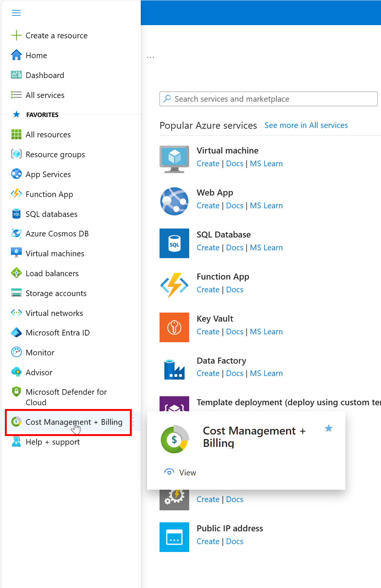This screenshot has height=588, width=381.
Task: Click the Key Vault title text
Action: [215, 319]
